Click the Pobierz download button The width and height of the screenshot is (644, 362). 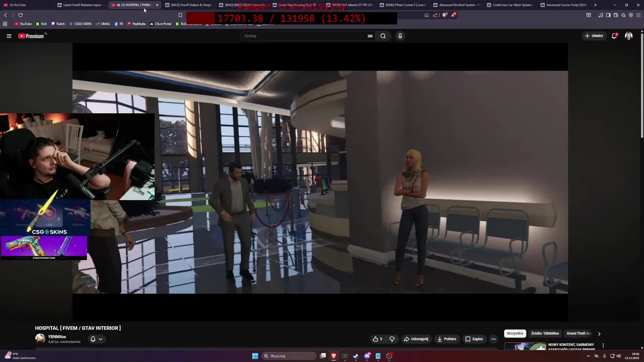[x=447, y=339]
